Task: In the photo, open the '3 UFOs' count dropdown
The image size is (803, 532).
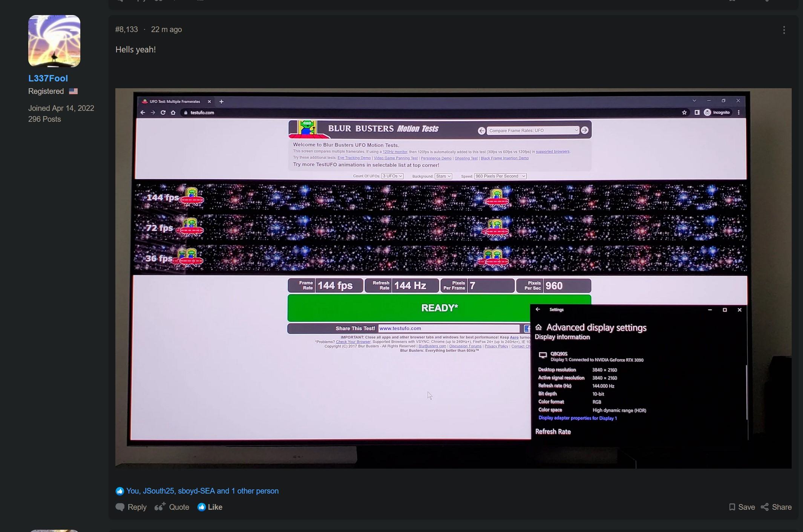Action: tap(392, 176)
